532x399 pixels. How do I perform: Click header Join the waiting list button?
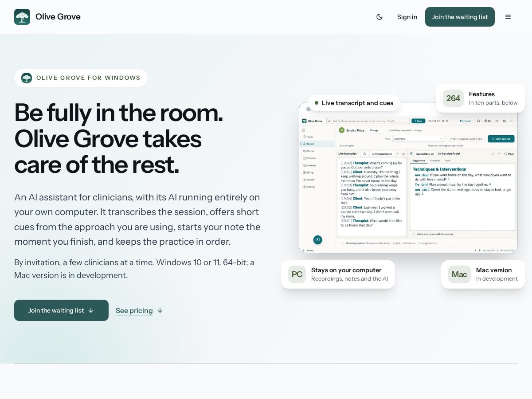click(x=460, y=17)
